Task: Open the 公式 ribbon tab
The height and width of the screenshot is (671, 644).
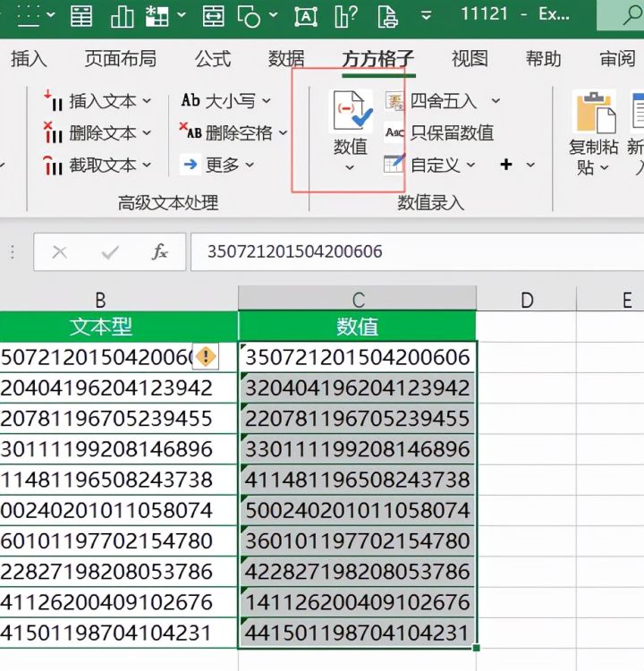Action: (x=213, y=59)
